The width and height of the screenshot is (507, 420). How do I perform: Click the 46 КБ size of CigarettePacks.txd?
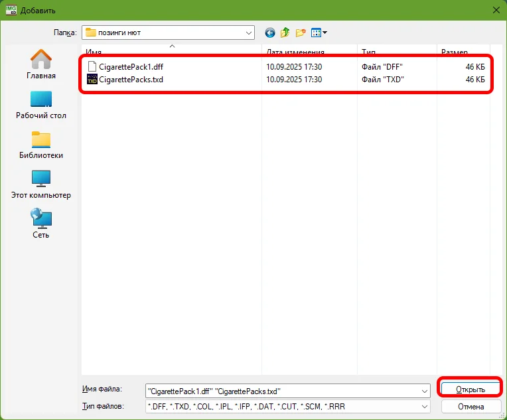[475, 79]
